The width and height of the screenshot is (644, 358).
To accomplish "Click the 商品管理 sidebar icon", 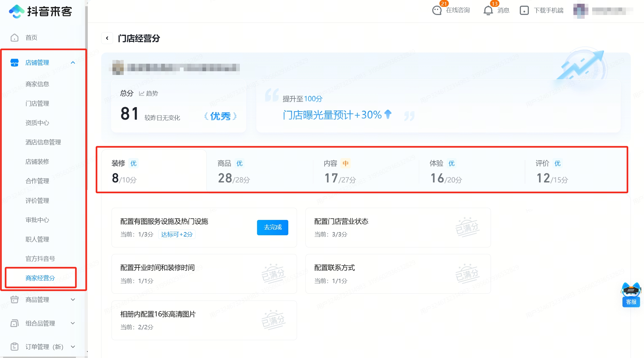I will (x=14, y=300).
